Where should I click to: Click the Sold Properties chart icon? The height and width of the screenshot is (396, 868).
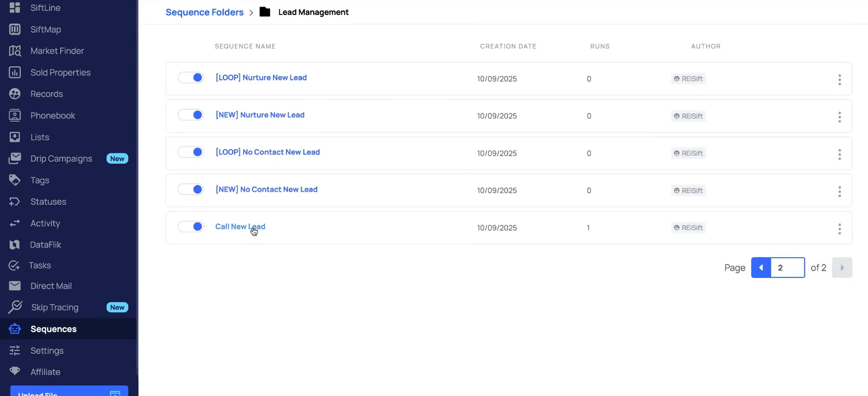click(14, 72)
